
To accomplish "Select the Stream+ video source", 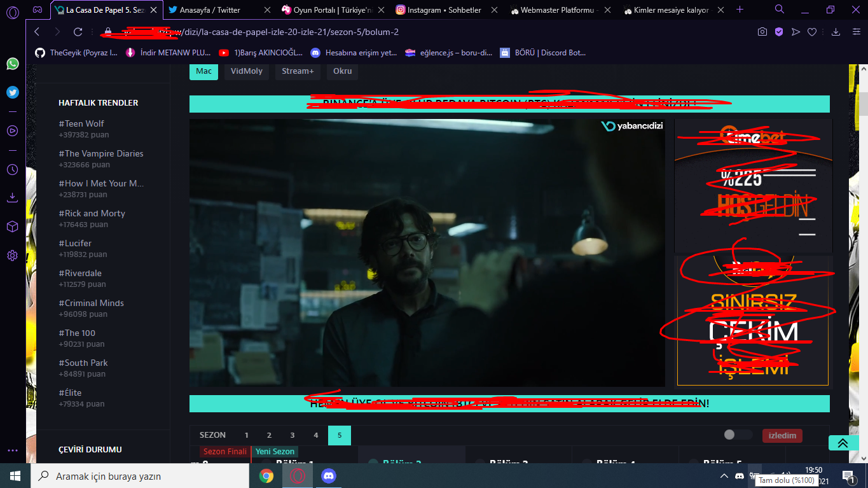I will pyautogui.click(x=298, y=71).
